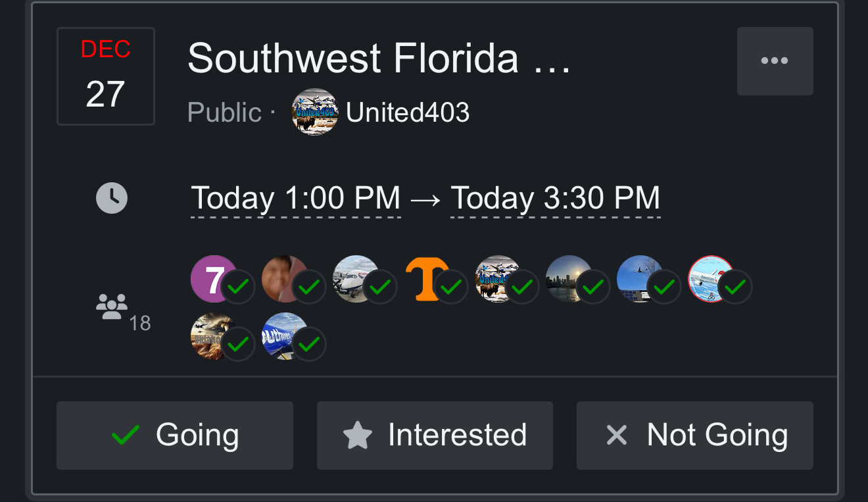Select Not Going for the event
Image resolution: width=868 pixels, height=502 pixels.
(694, 436)
